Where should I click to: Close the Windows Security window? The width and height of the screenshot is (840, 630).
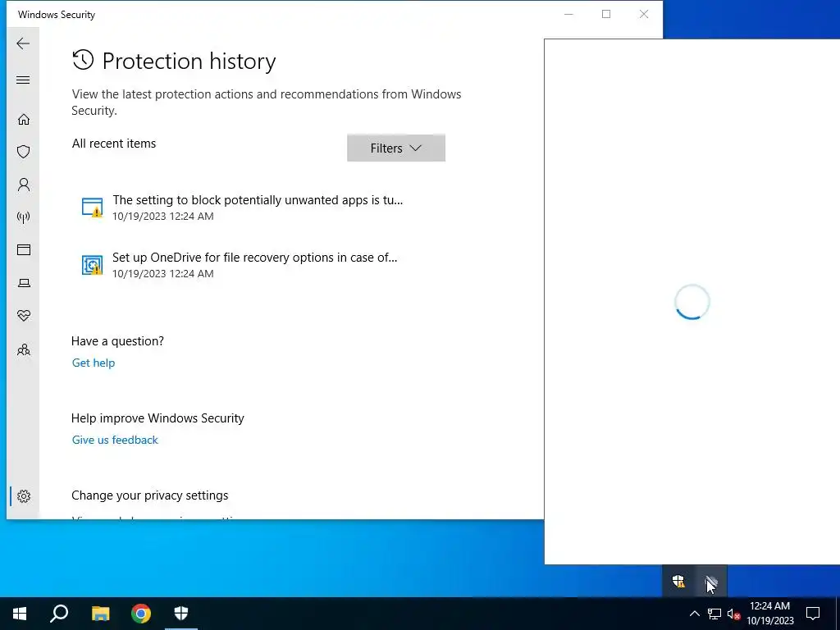644,14
